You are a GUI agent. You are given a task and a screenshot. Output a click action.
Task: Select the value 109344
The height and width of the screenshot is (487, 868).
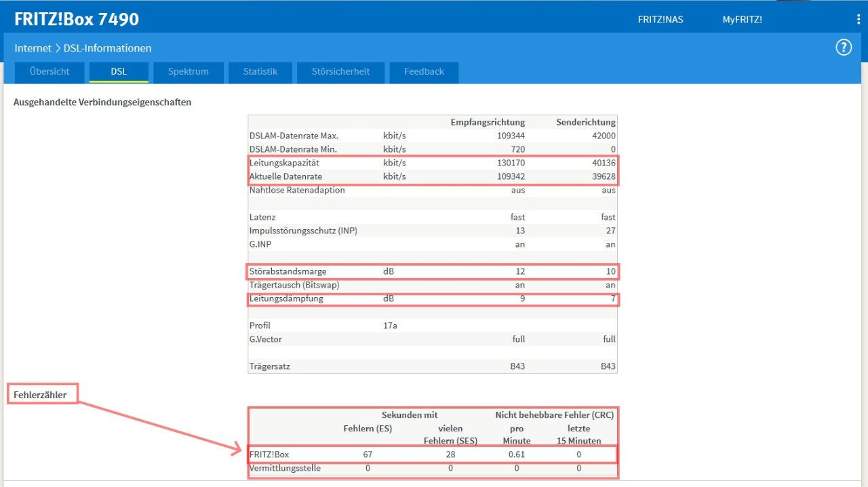coord(511,136)
